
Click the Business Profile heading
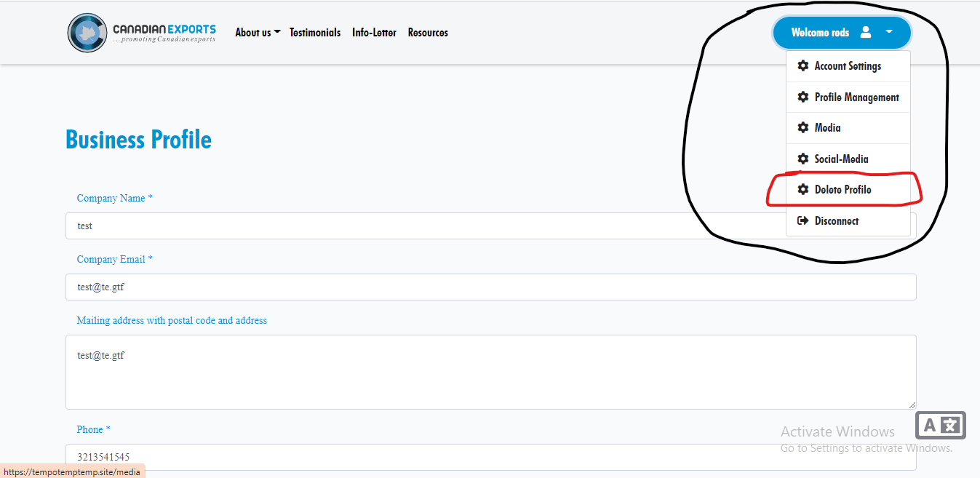click(139, 140)
